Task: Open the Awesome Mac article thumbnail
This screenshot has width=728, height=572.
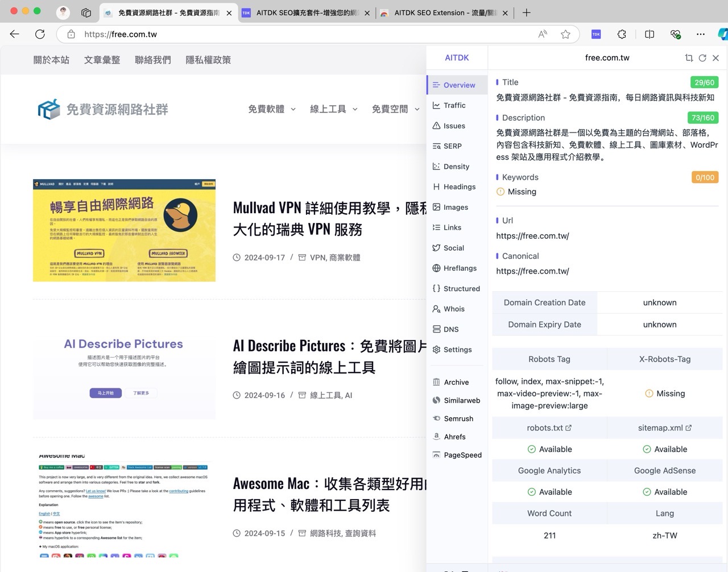Action: [124, 506]
